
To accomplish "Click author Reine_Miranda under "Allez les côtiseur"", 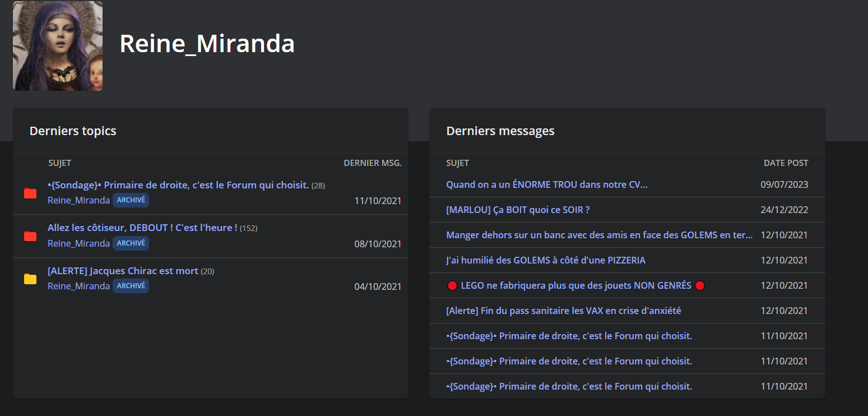I will pyautogui.click(x=78, y=243).
